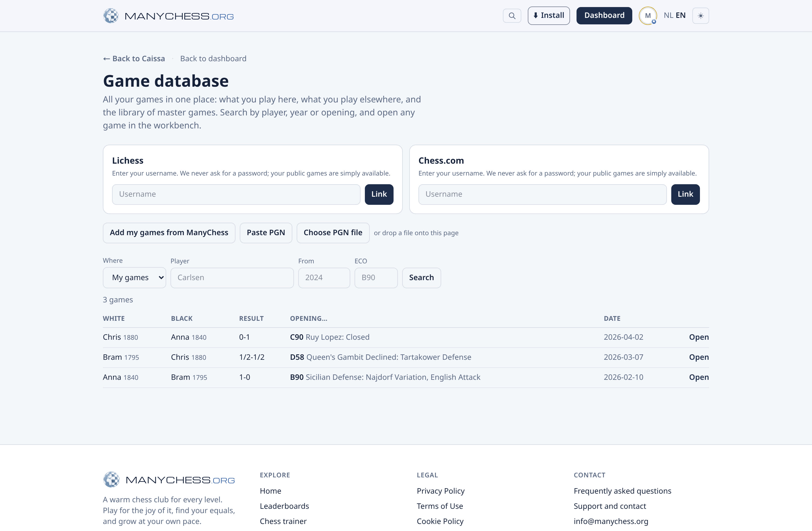This screenshot has width=812, height=531.
Task: Go back to Caissa
Action: 134,59
